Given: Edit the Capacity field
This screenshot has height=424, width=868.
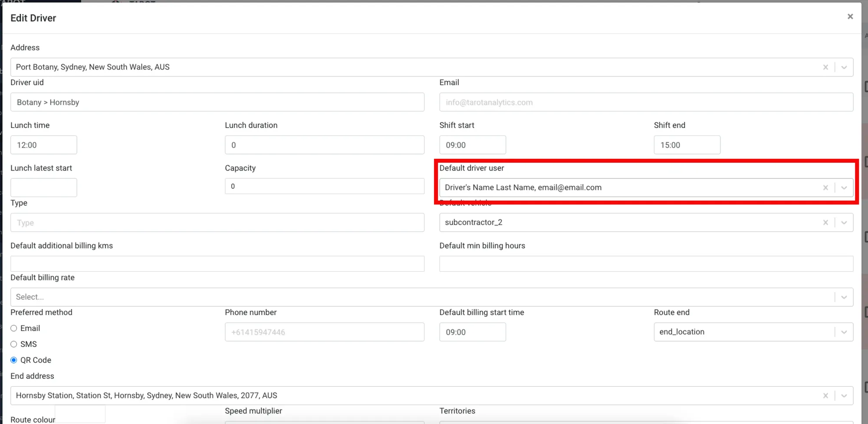Looking at the screenshot, I should coord(325,186).
